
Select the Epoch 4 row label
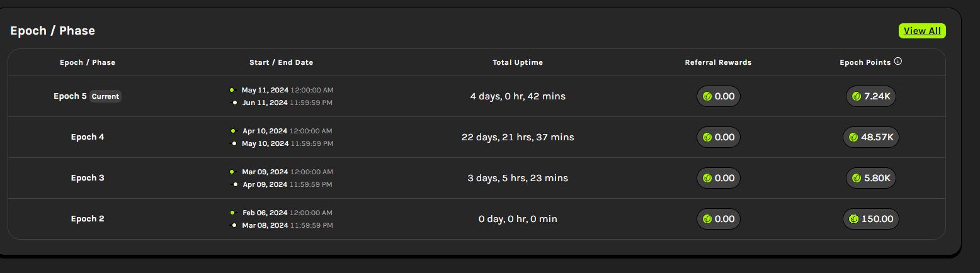[88, 137]
